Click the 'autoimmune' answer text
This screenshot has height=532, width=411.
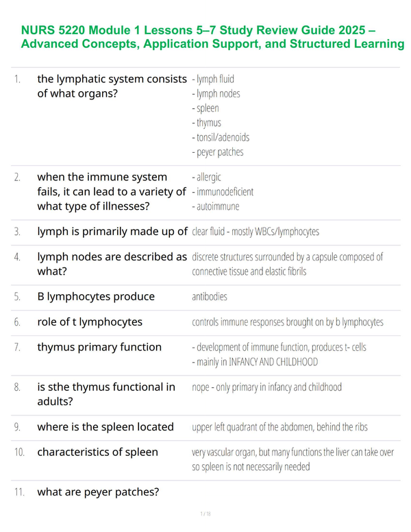point(216,206)
